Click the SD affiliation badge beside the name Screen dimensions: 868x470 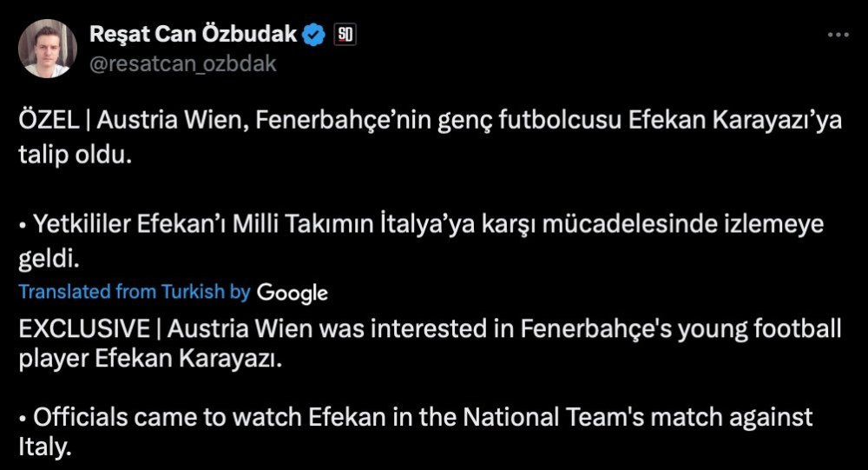point(345,36)
